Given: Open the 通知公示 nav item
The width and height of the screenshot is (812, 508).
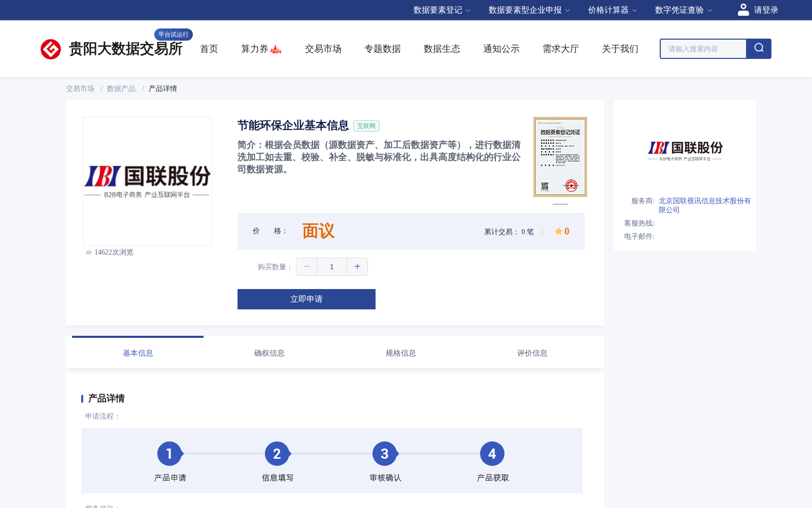Looking at the screenshot, I should pyautogui.click(x=501, y=49).
